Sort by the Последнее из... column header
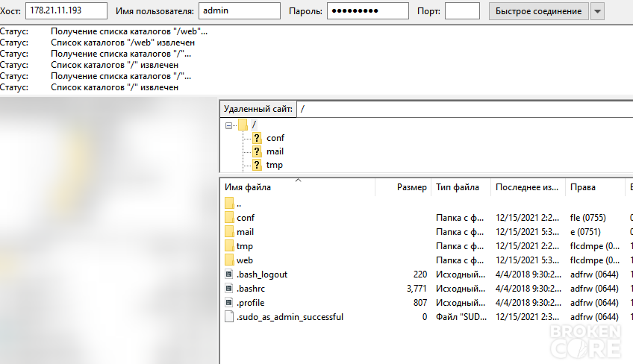The width and height of the screenshot is (633, 364). 528,187
